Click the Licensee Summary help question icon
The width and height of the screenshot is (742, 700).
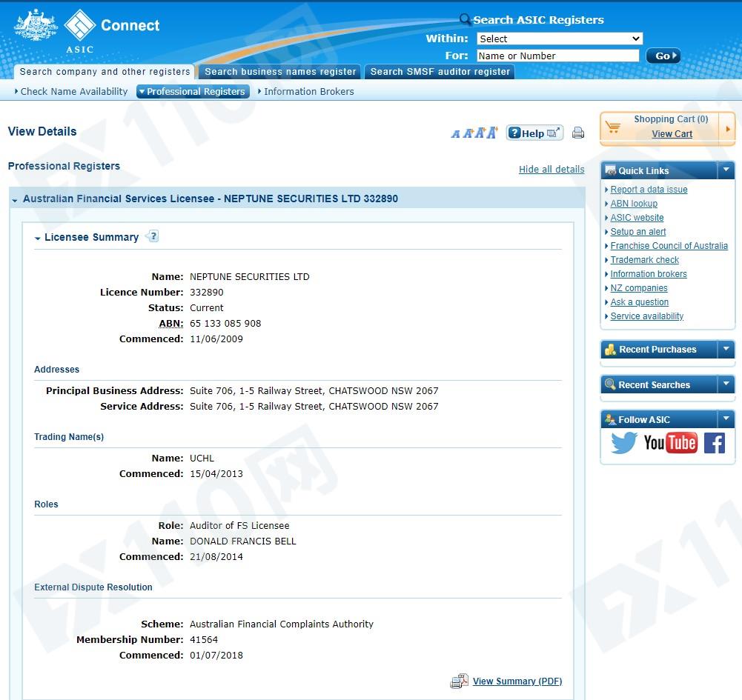click(153, 236)
